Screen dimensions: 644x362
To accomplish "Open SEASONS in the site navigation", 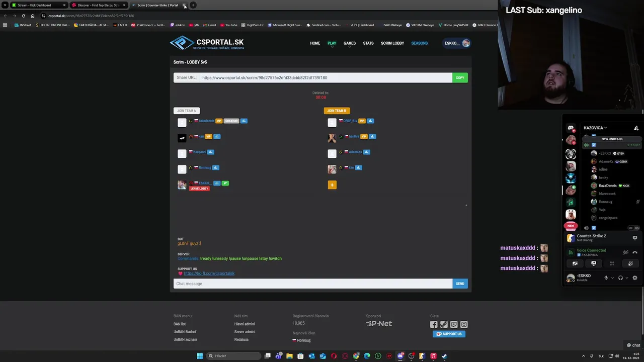I will point(420,43).
